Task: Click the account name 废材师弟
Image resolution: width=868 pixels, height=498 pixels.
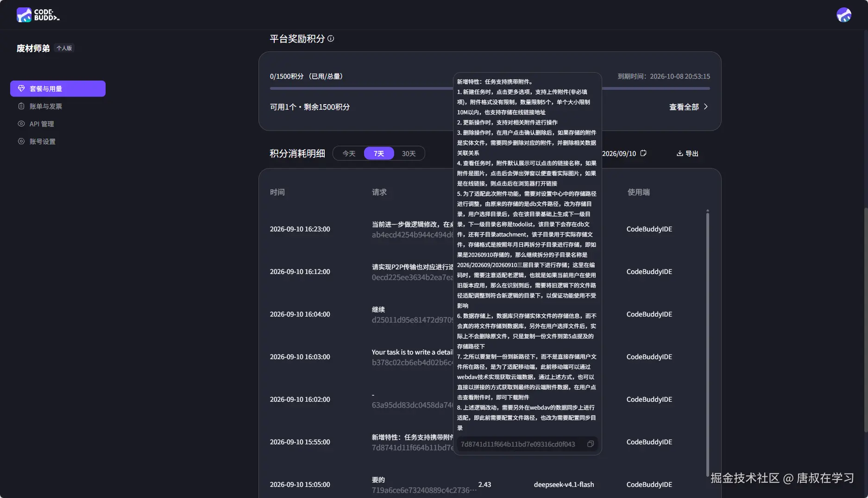Action: pos(33,48)
